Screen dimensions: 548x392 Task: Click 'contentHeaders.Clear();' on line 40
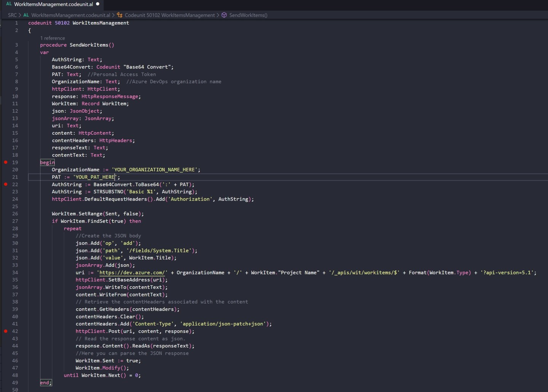click(110, 317)
